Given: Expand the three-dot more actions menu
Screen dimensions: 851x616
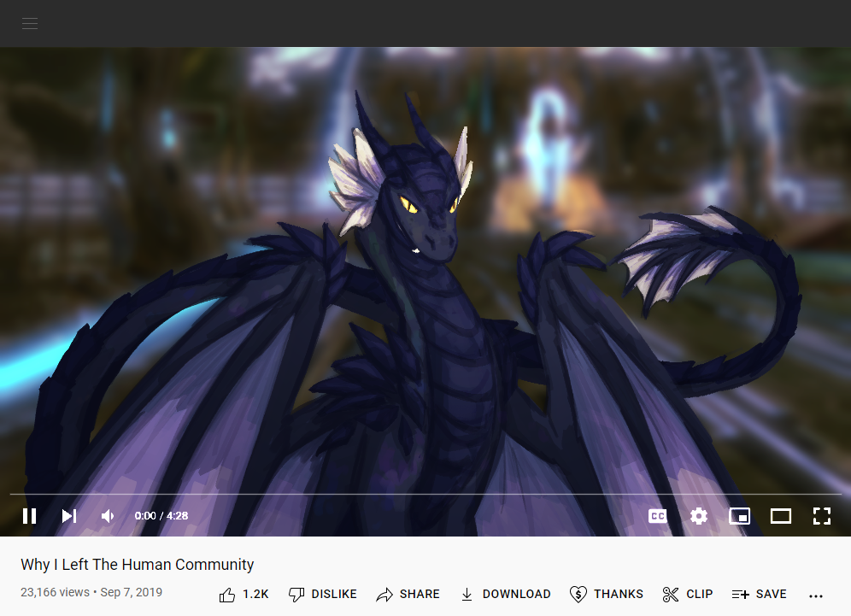Looking at the screenshot, I should pyautogui.click(x=815, y=595).
